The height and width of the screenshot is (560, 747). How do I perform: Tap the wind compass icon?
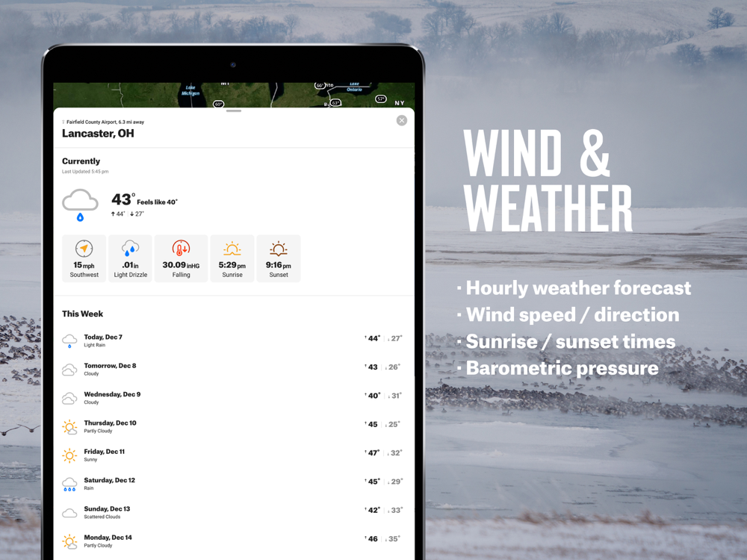[x=84, y=249]
